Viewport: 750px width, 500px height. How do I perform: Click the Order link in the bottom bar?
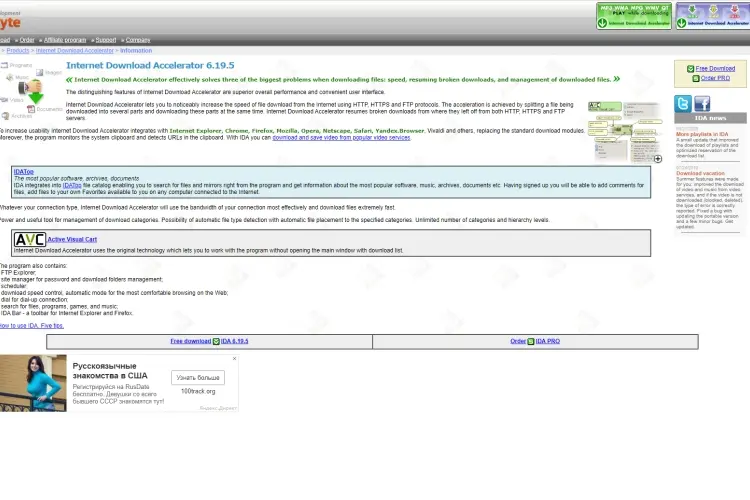pyautogui.click(x=518, y=341)
